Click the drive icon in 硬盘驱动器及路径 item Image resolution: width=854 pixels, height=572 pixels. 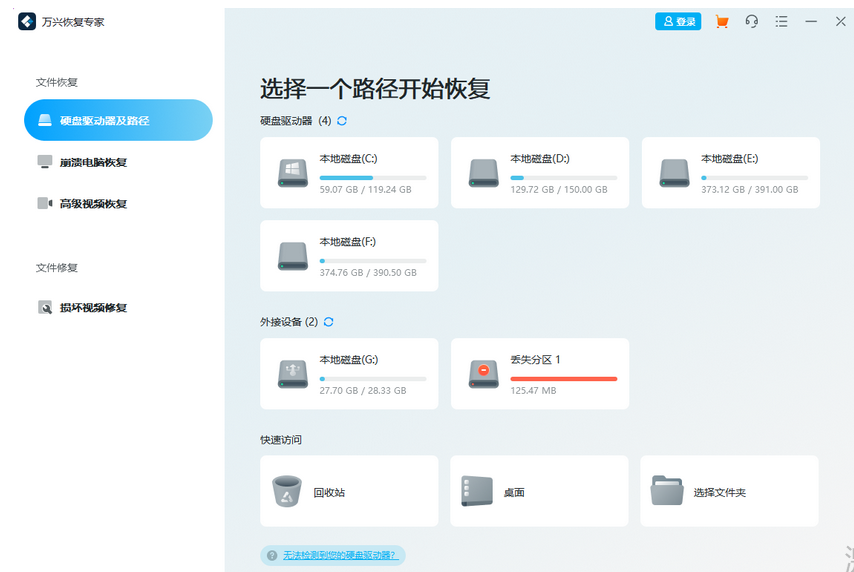click(x=45, y=120)
